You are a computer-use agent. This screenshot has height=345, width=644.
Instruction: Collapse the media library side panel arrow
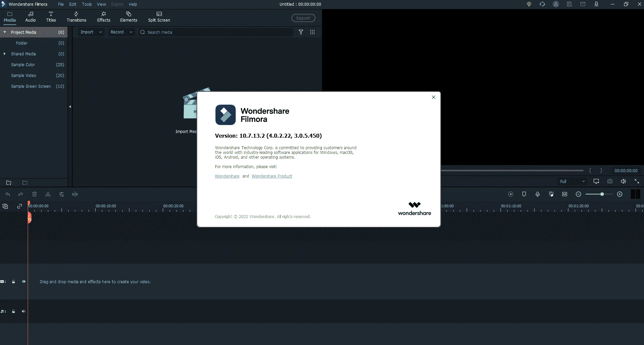70,107
